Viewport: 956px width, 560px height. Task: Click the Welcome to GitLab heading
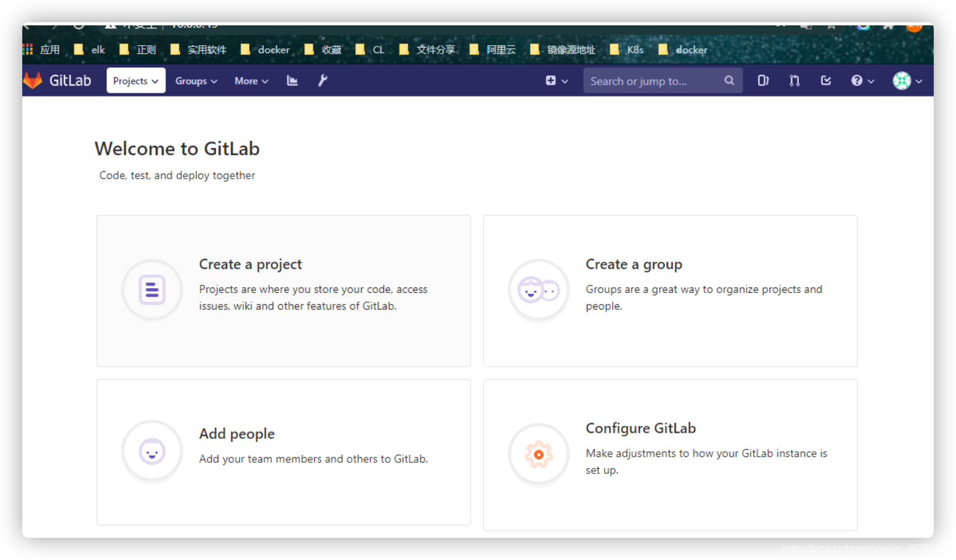(177, 149)
